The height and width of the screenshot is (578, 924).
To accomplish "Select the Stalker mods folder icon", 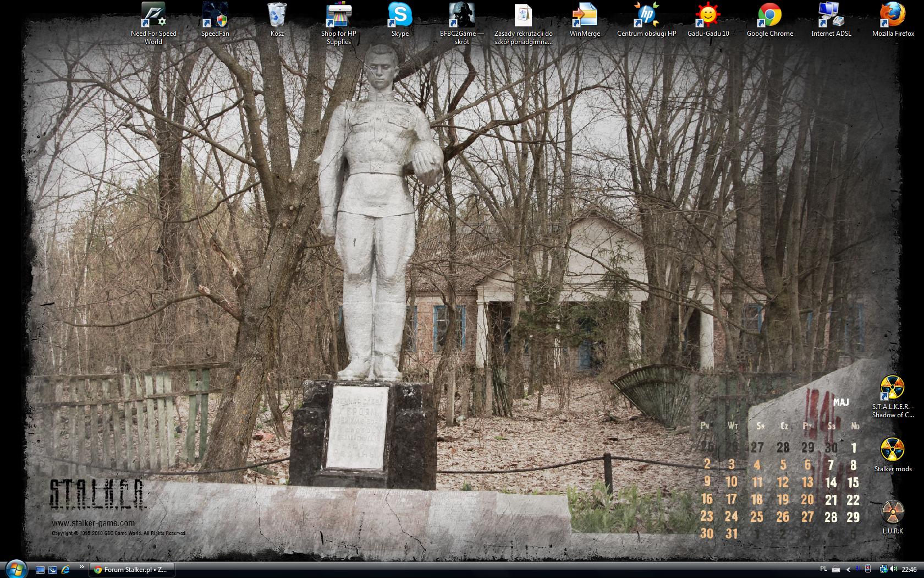I will (x=892, y=450).
